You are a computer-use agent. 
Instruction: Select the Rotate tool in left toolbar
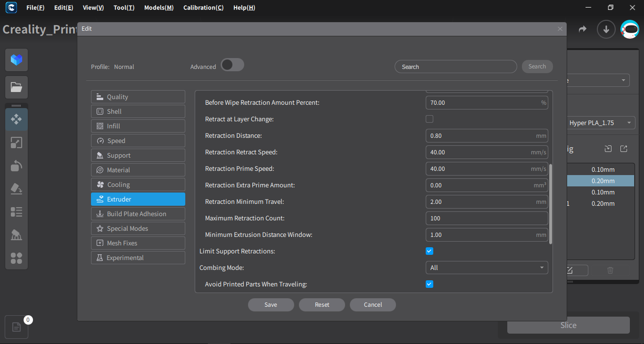(17, 166)
